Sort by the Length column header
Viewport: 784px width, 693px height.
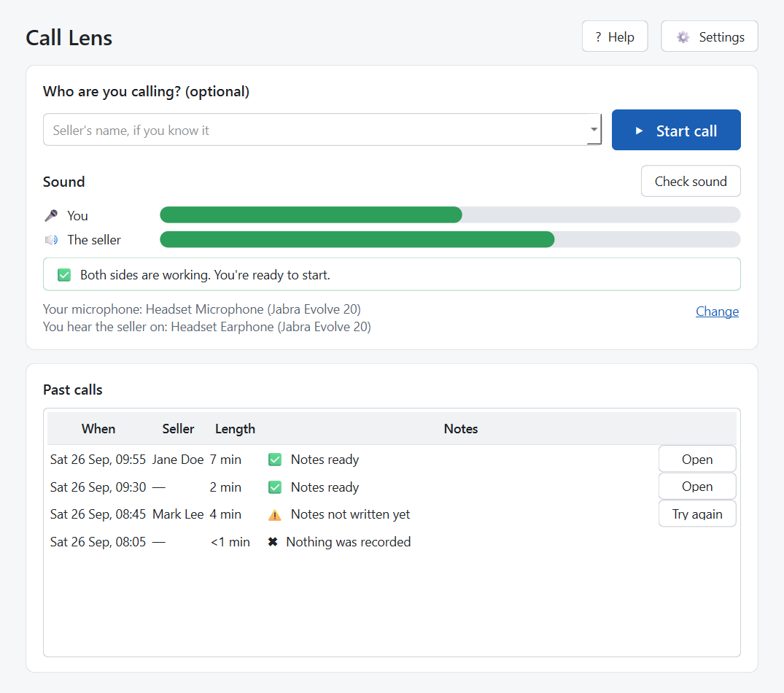tap(235, 428)
